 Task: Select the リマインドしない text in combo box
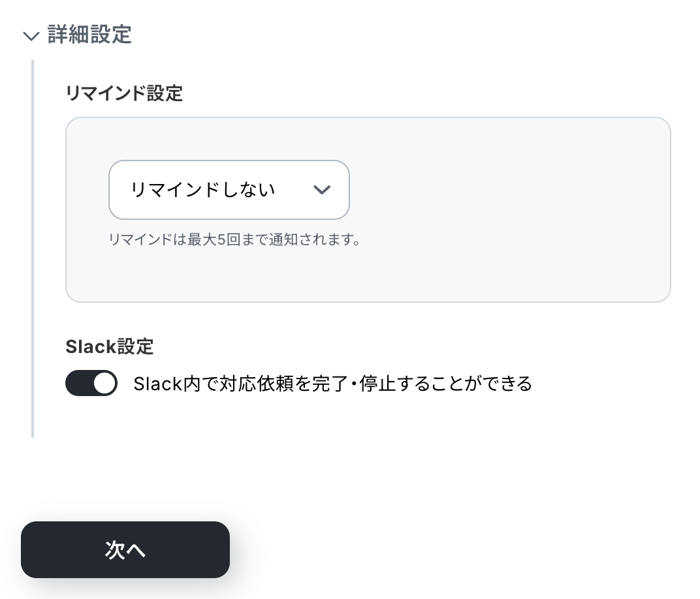click(202, 190)
